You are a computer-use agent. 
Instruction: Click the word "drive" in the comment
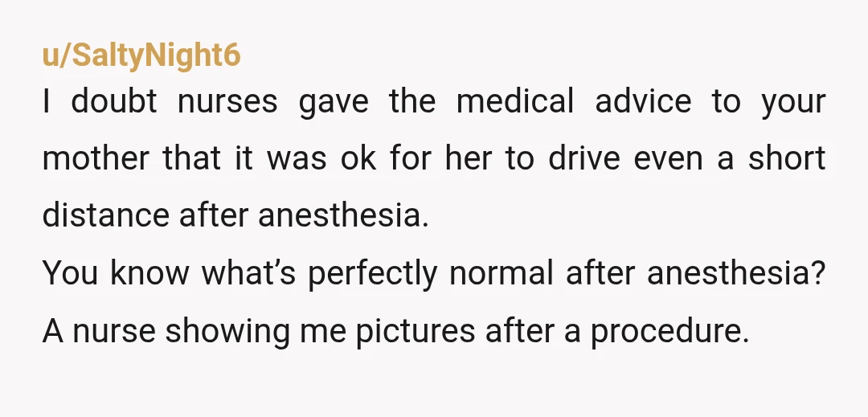click(x=584, y=158)
